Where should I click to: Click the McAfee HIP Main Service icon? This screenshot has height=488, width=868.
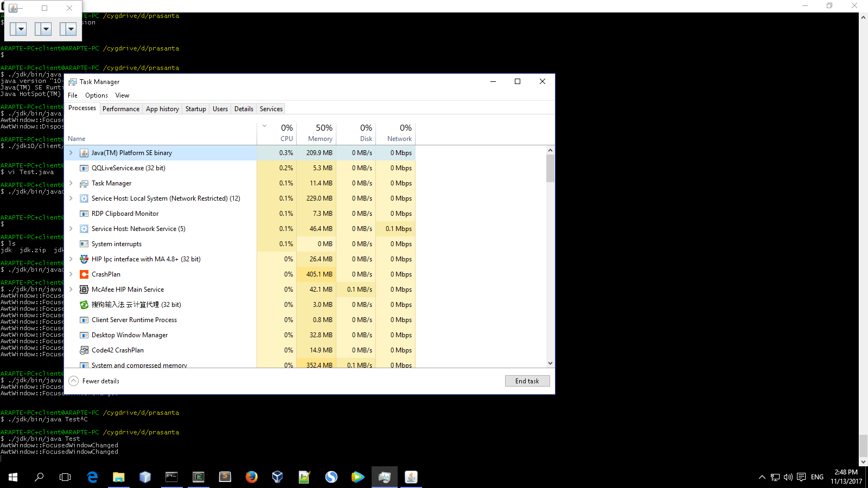click(x=84, y=290)
